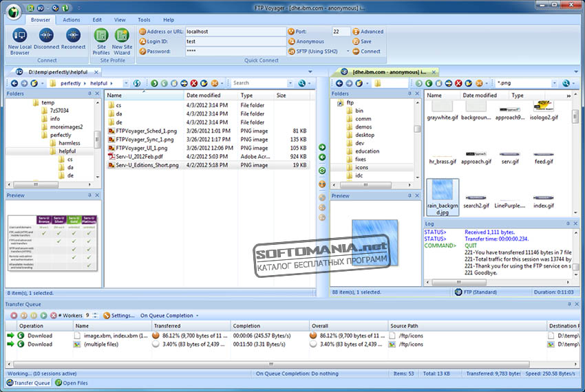Click the Advanced connection options button
585x392 pixels.
(368, 32)
